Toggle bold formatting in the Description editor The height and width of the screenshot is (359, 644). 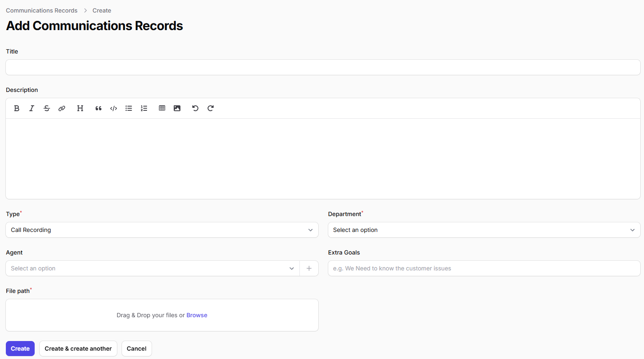click(x=17, y=108)
